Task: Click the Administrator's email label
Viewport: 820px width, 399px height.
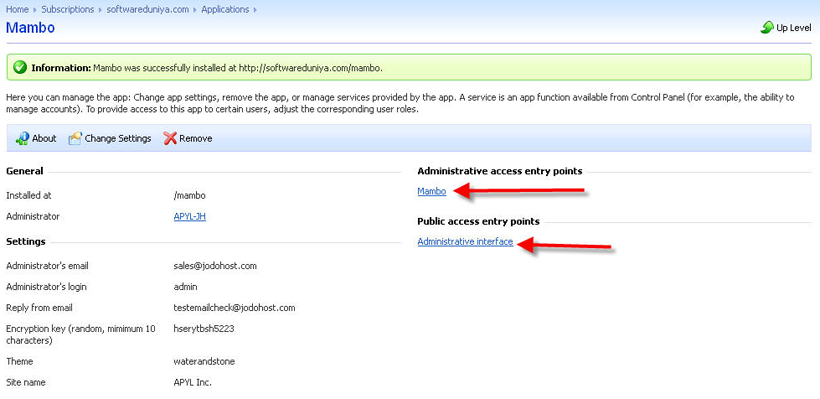Action: click(47, 266)
